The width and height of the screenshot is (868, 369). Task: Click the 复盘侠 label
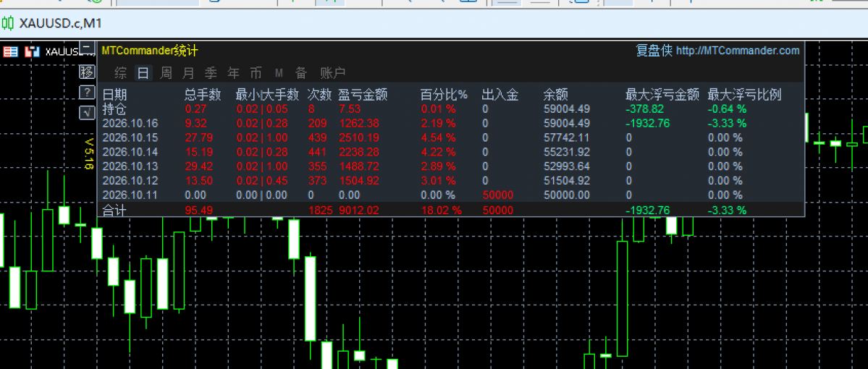click(x=654, y=51)
